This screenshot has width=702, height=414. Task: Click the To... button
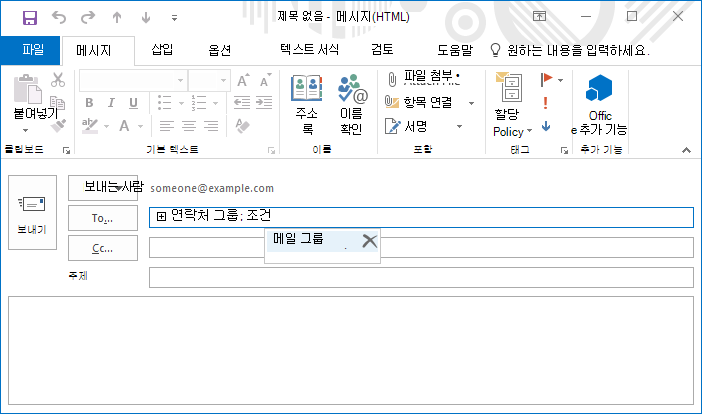click(x=103, y=218)
